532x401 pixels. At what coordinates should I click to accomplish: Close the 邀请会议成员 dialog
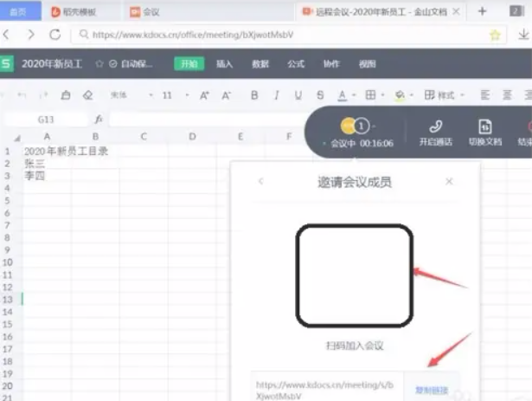pos(449,181)
